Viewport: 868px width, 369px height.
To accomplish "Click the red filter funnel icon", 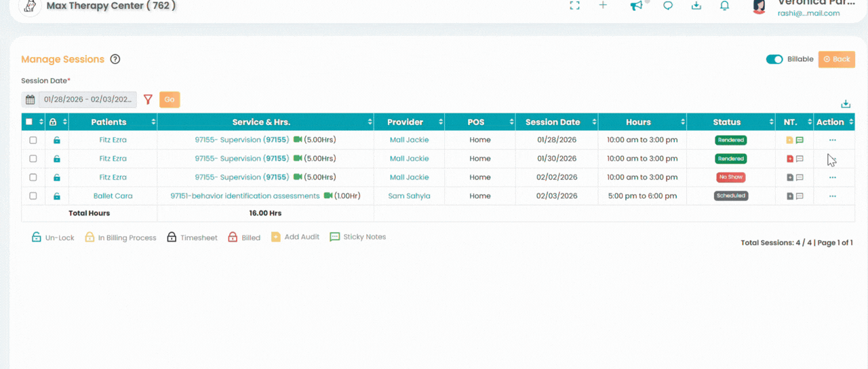I will click(148, 100).
